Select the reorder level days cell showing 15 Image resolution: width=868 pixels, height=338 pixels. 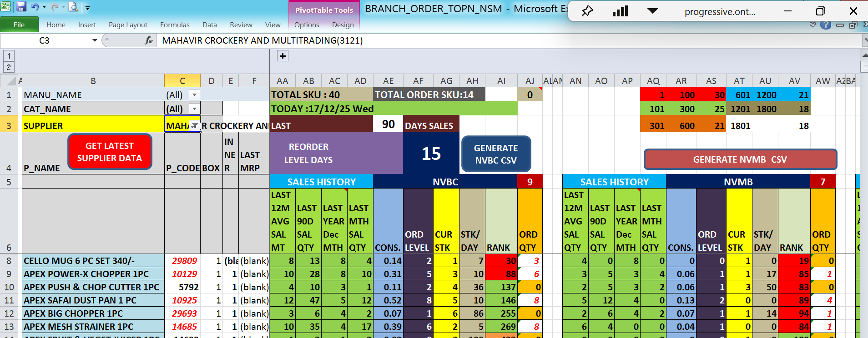point(431,153)
